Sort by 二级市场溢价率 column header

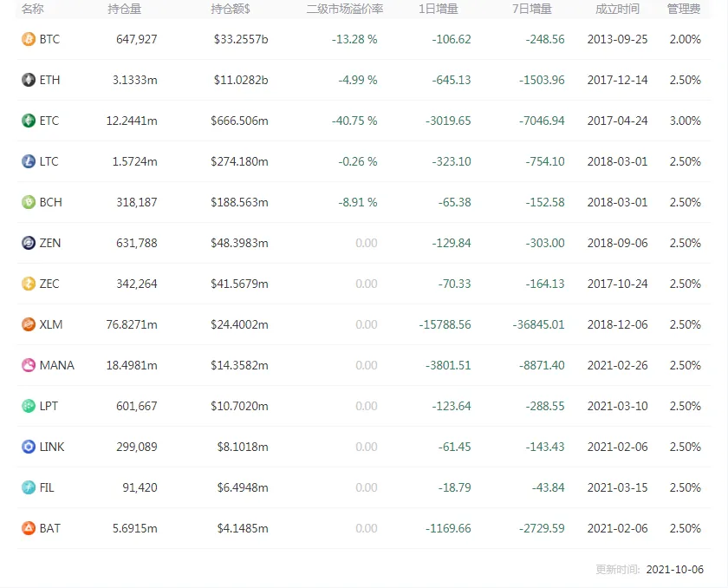click(x=345, y=9)
